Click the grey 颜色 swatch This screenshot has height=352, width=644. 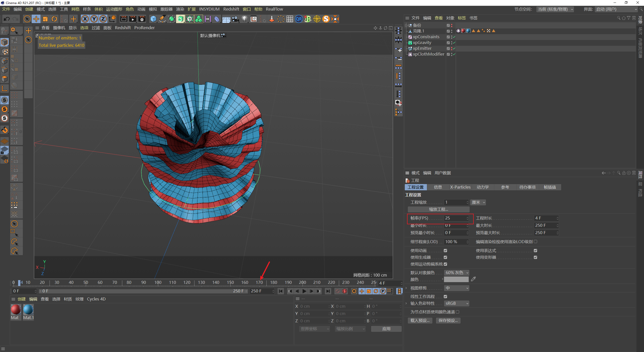tap(456, 279)
